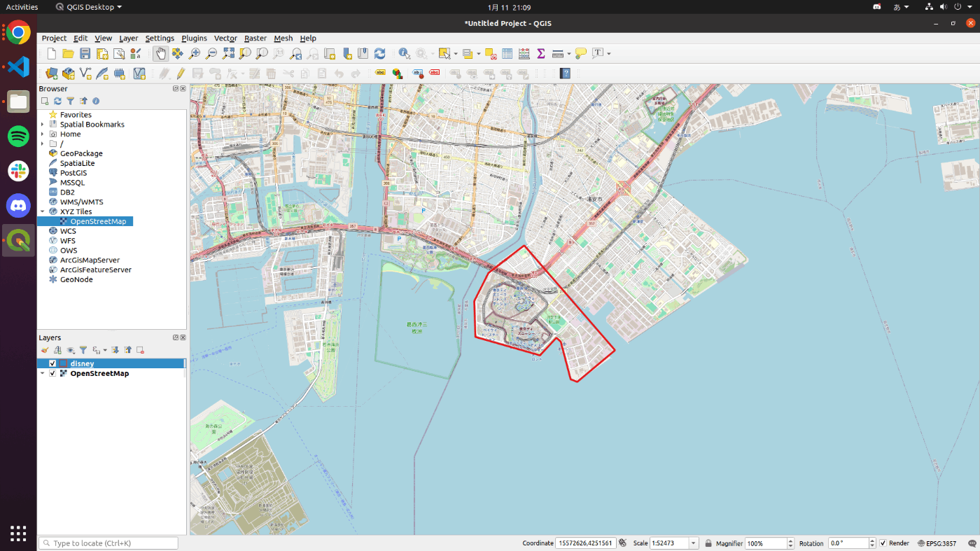
Task: Click the Toggle Editing pencil icon
Action: pos(181,73)
